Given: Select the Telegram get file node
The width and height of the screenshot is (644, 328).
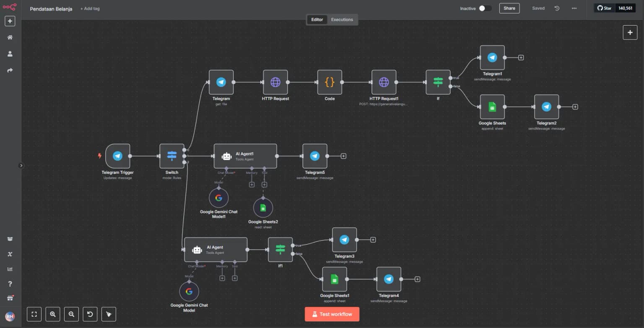Looking at the screenshot, I should click(x=221, y=82).
